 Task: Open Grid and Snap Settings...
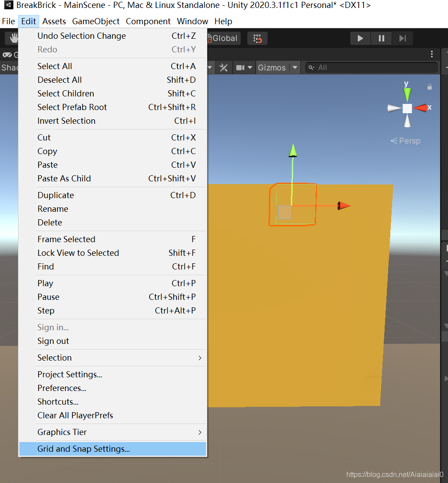113,449
